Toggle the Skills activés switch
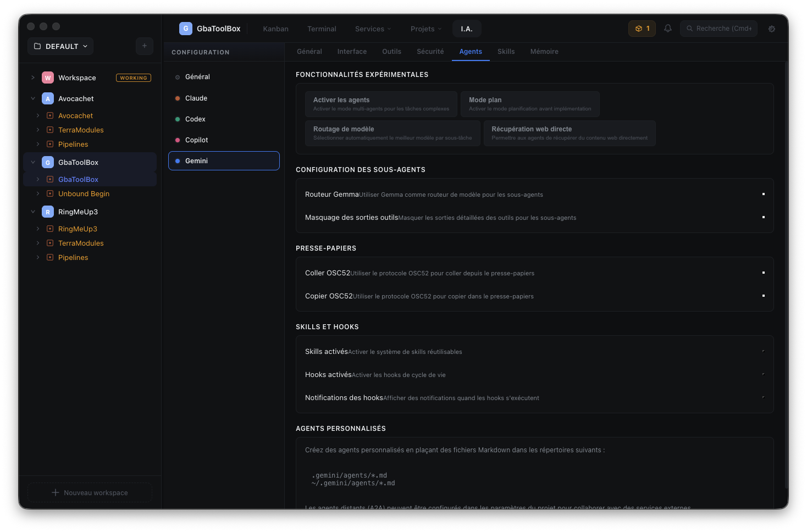 click(763, 351)
